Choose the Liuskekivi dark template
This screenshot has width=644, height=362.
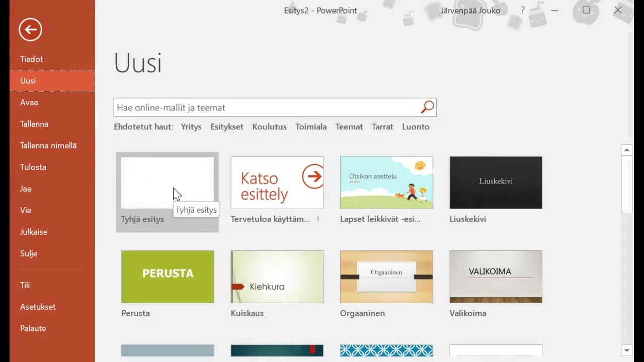coord(496,183)
